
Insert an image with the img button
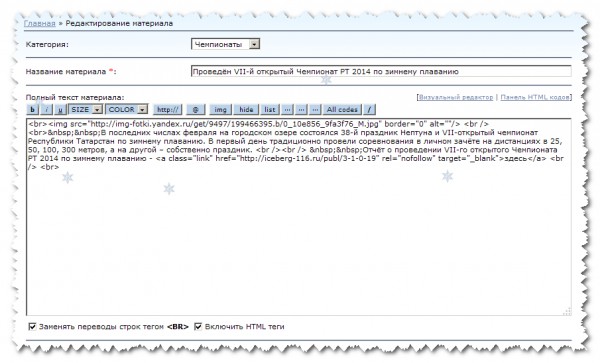(220, 109)
